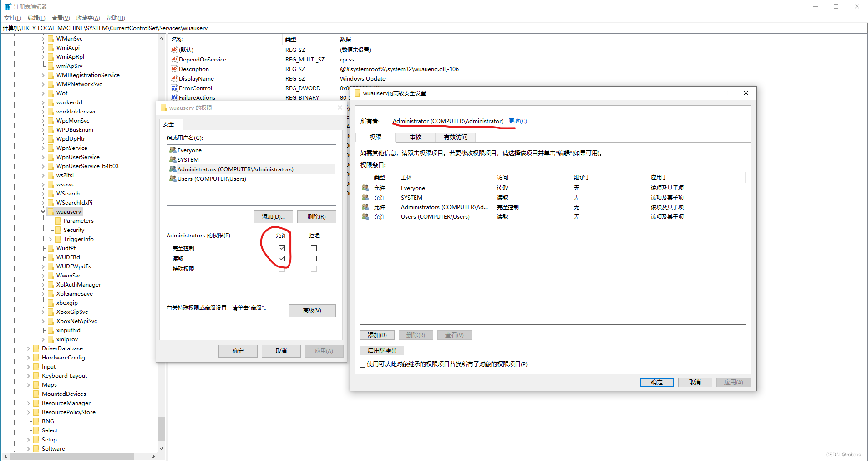868x461 pixels.
Task: Click the Parameters folder icon
Action: [x=58, y=221]
